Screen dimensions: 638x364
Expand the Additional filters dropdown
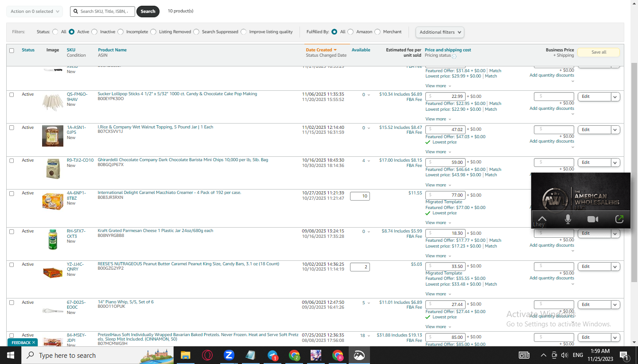pos(440,32)
